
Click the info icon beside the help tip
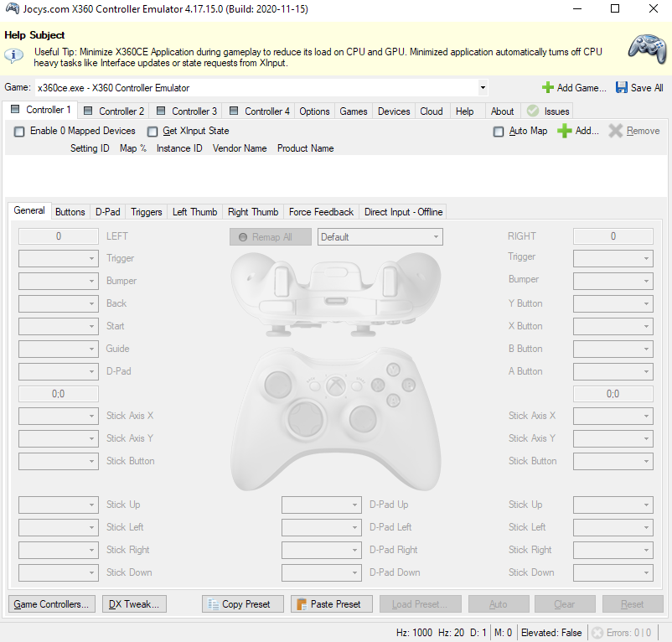[13, 55]
